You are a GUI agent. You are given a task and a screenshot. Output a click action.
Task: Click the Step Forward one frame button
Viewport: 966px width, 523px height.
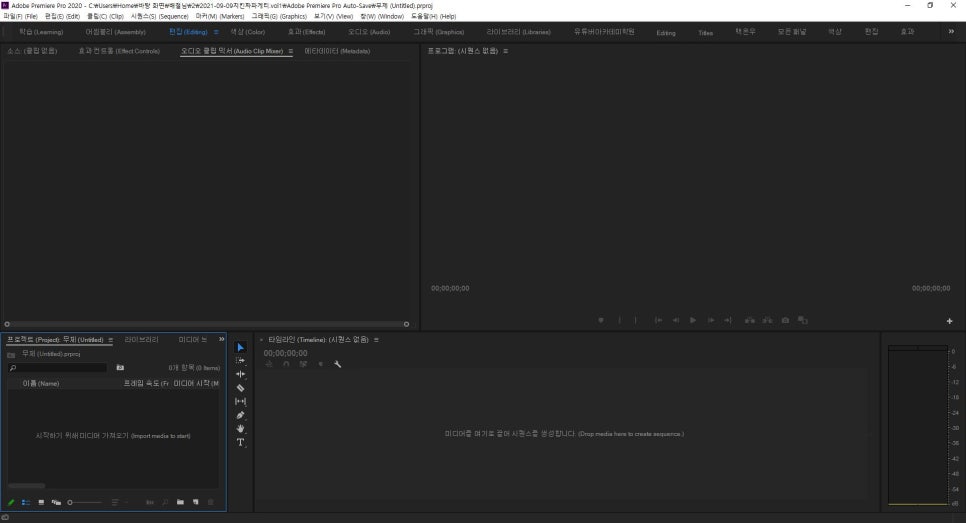[x=711, y=320]
